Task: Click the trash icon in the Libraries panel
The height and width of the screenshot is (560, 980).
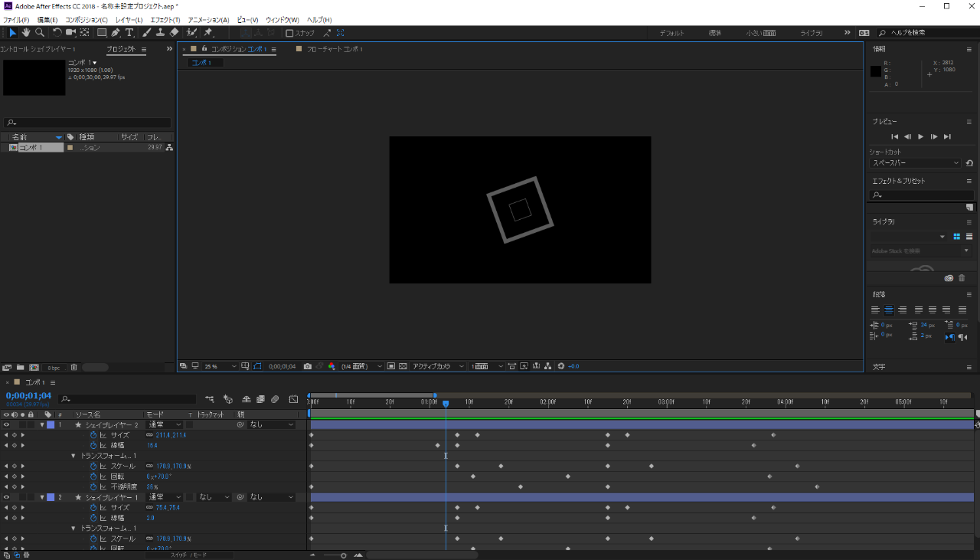Action: pos(962,278)
